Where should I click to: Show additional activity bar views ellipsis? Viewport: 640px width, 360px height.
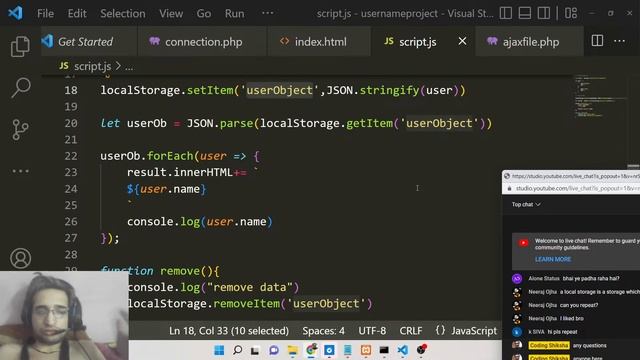pos(20,171)
